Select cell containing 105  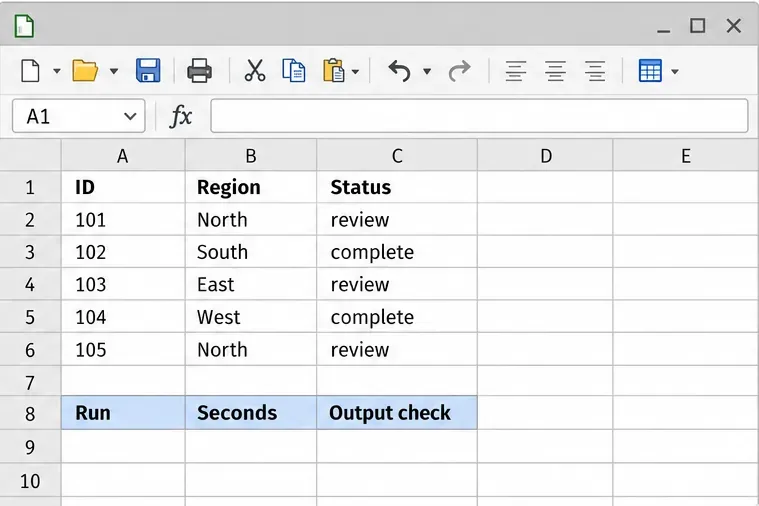click(x=123, y=349)
